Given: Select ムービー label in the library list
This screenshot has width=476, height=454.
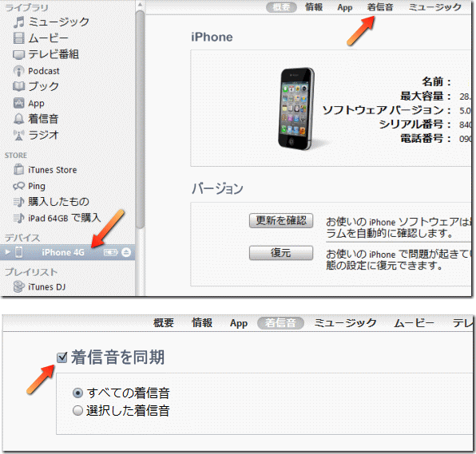Looking at the screenshot, I should [x=49, y=38].
